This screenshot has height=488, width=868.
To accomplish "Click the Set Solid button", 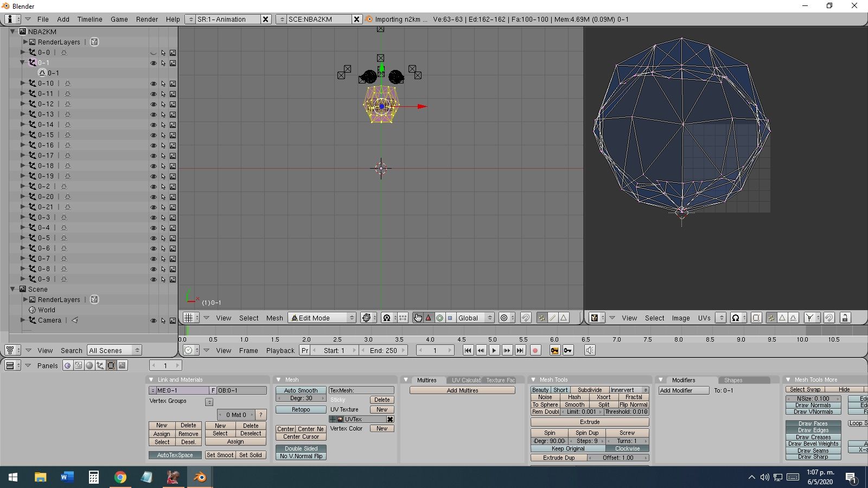I will (251, 455).
